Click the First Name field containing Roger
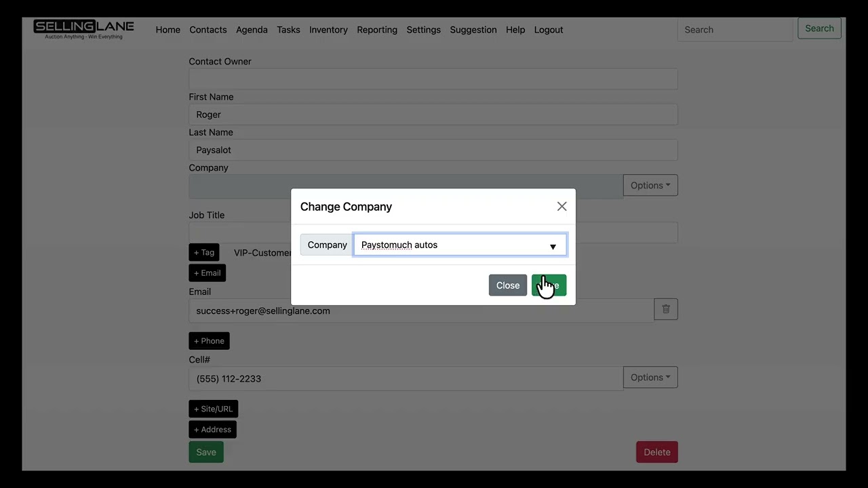Image resolution: width=868 pixels, height=488 pixels. tap(433, 115)
